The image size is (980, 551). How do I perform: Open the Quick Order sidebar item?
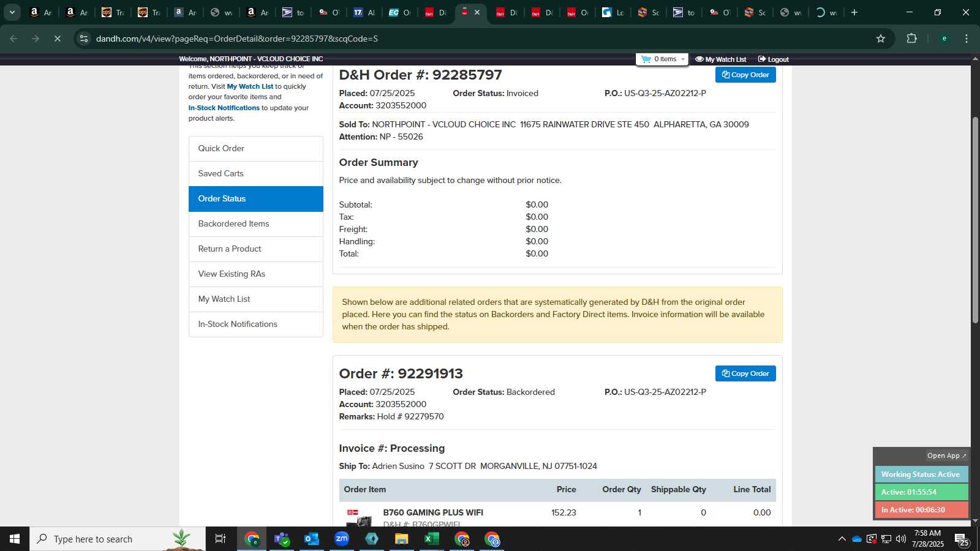[x=256, y=149]
